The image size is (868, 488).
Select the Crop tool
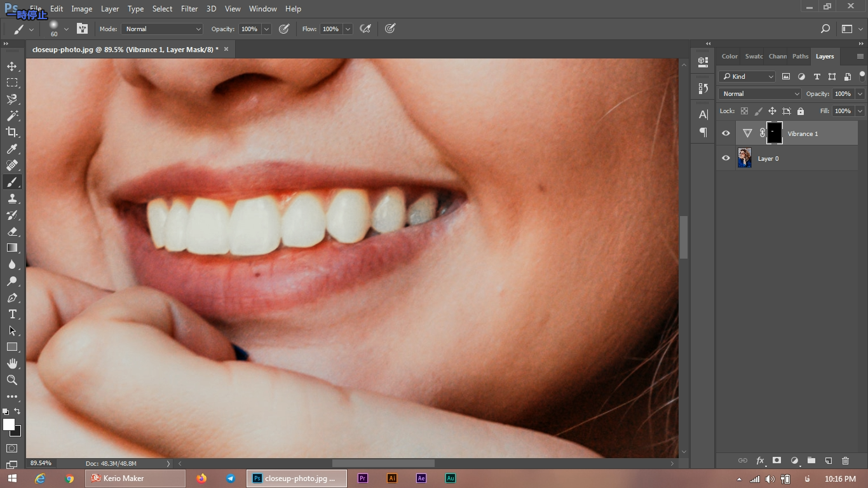click(12, 132)
